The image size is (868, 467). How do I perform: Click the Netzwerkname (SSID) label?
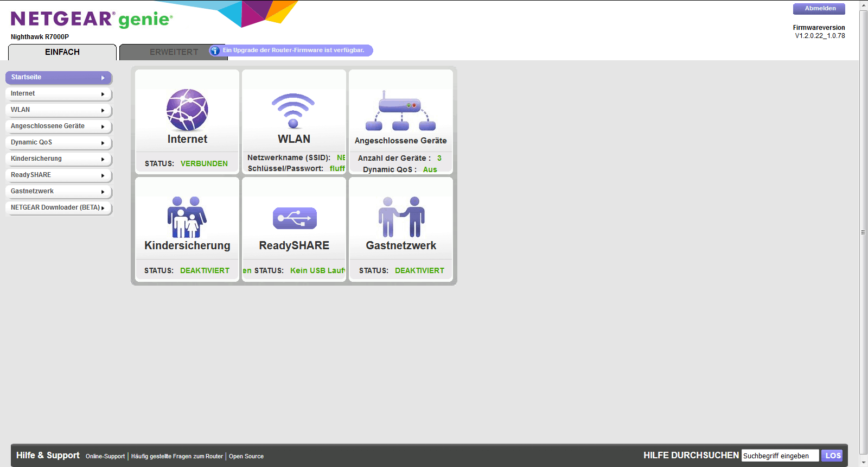click(x=289, y=157)
